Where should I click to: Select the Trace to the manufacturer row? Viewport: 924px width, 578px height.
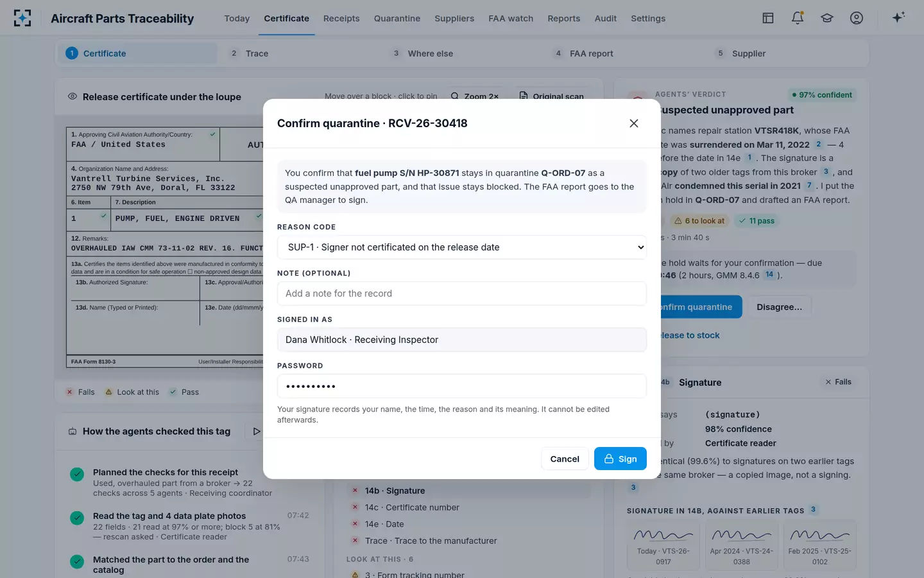click(468, 541)
